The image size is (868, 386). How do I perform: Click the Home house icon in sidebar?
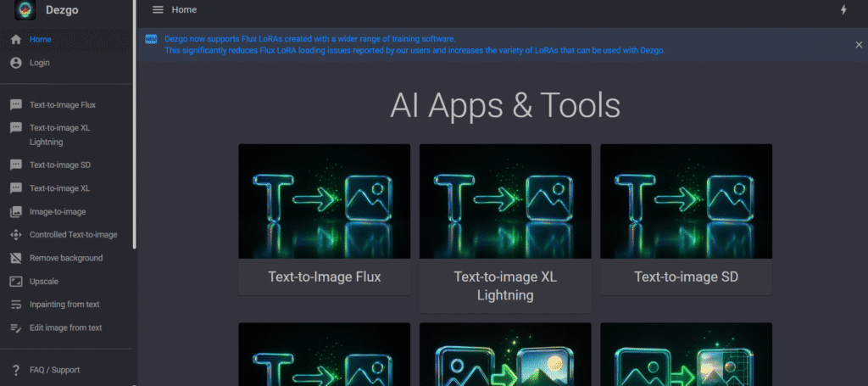[16, 39]
